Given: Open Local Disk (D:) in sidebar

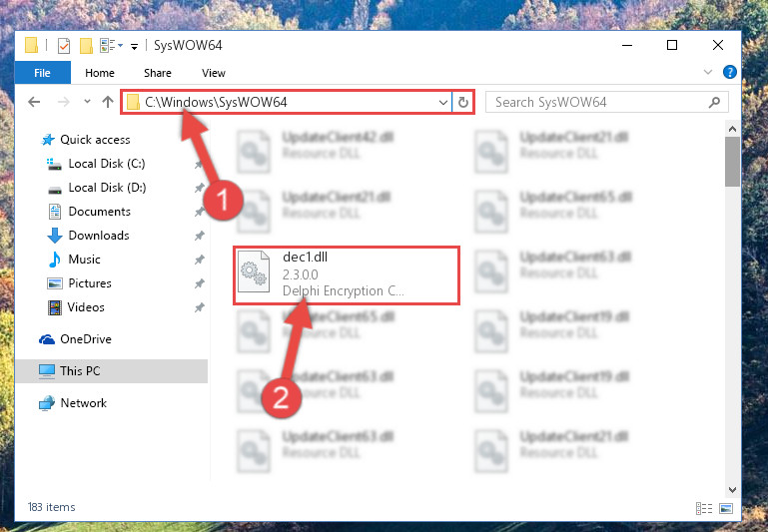Looking at the screenshot, I should [x=107, y=188].
